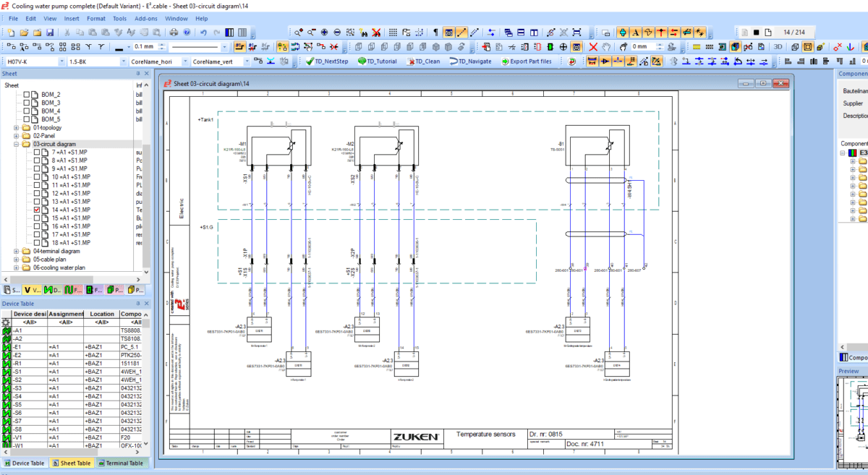Image resolution: width=868 pixels, height=475 pixels.
Task: Click the TD_Navigate toolbar button
Action: [x=470, y=61]
